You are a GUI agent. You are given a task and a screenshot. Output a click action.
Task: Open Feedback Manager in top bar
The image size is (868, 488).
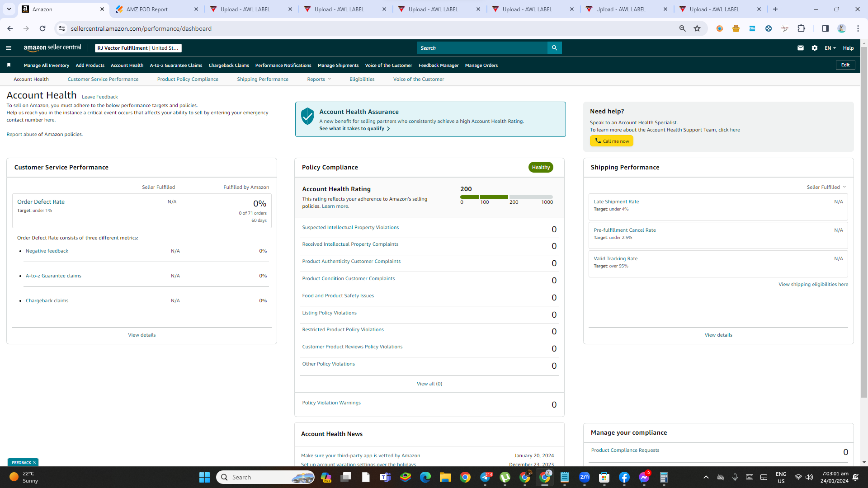coord(439,65)
